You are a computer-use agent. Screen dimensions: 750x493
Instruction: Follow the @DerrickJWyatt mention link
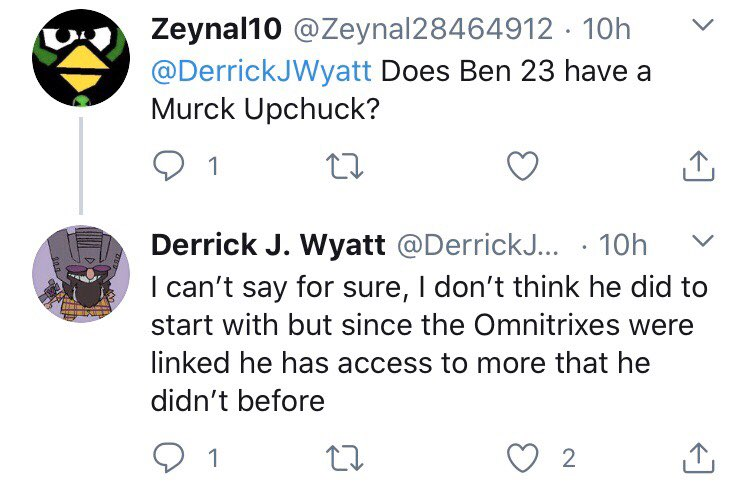click(261, 73)
